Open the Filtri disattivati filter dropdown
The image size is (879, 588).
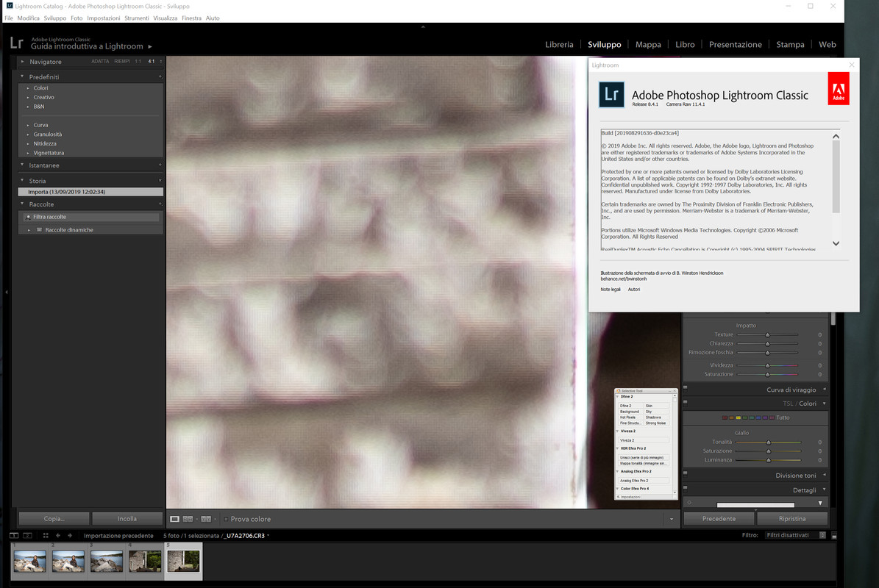click(x=795, y=535)
